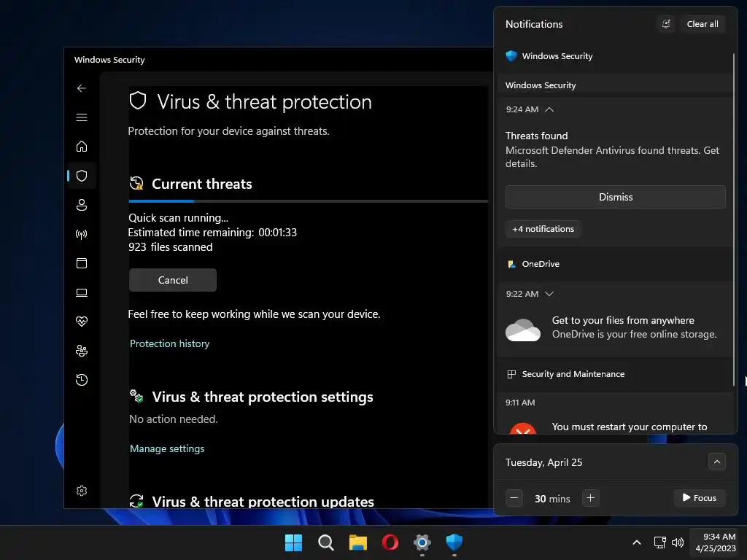The width and height of the screenshot is (747, 560).
Task: Show the +4 notifications
Action: [543, 229]
